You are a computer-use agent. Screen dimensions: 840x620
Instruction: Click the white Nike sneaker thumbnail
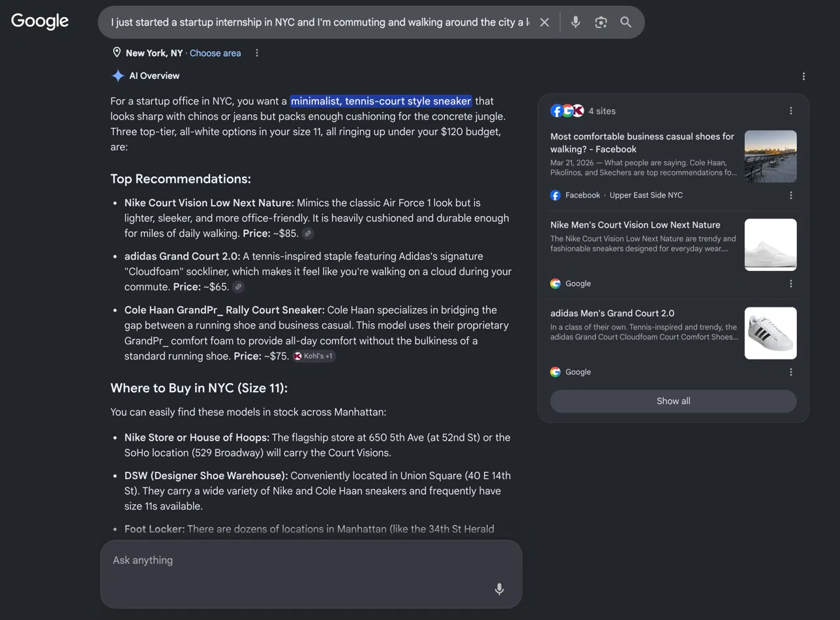pos(771,245)
